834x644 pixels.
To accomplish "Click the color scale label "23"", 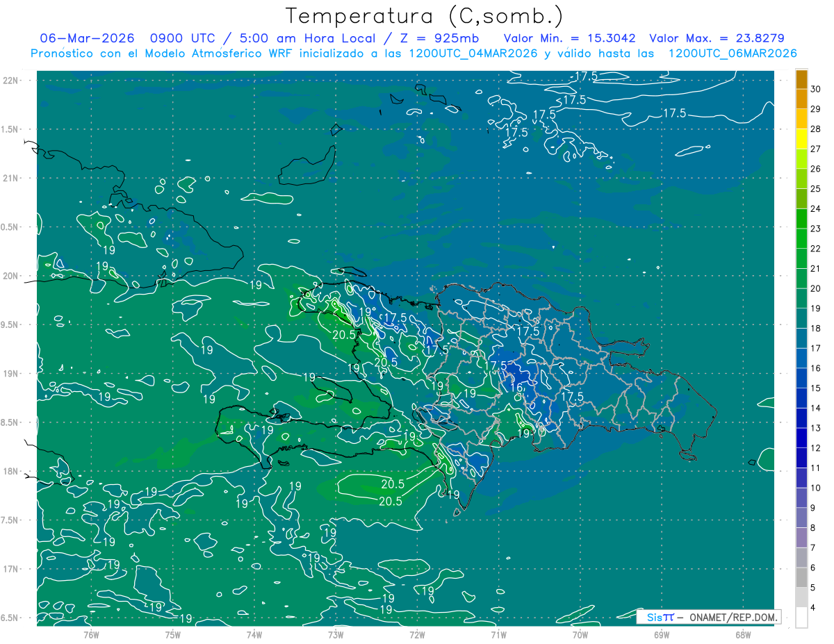I will (x=816, y=229).
